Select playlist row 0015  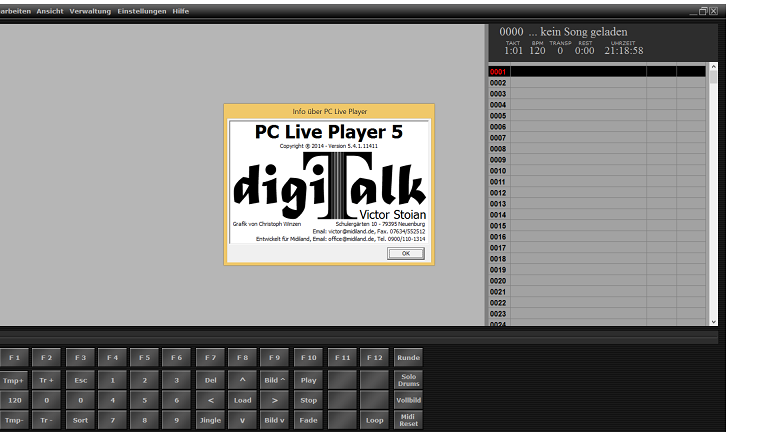[597, 226]
